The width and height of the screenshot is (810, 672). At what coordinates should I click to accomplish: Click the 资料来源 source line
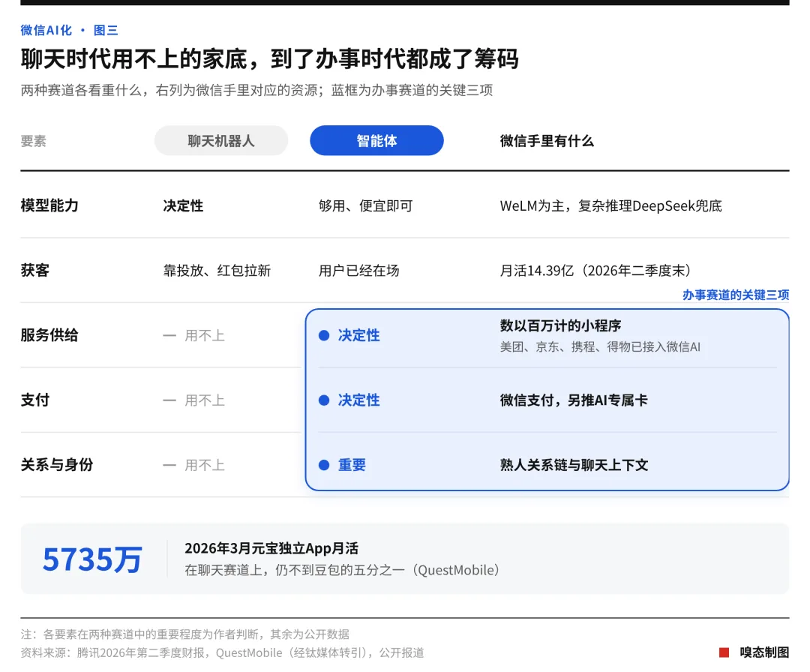point(222,653)
